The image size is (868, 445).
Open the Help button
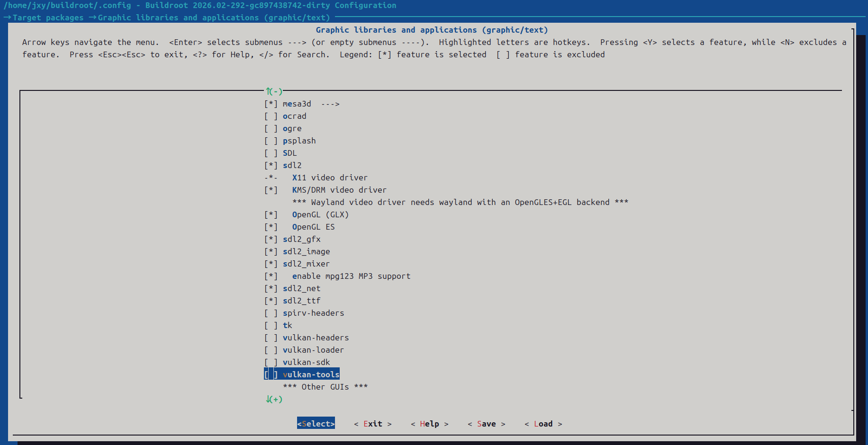[429, 424]
